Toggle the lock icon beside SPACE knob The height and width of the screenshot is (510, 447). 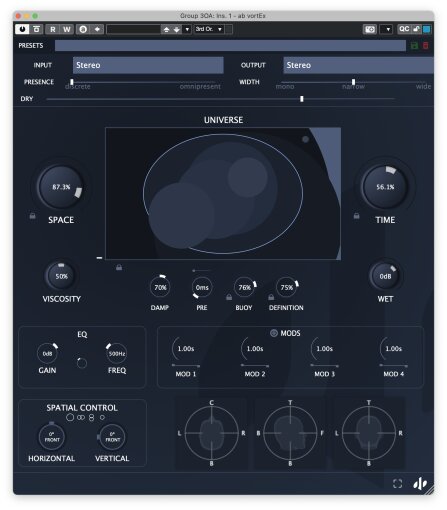[x=32, y=216]
